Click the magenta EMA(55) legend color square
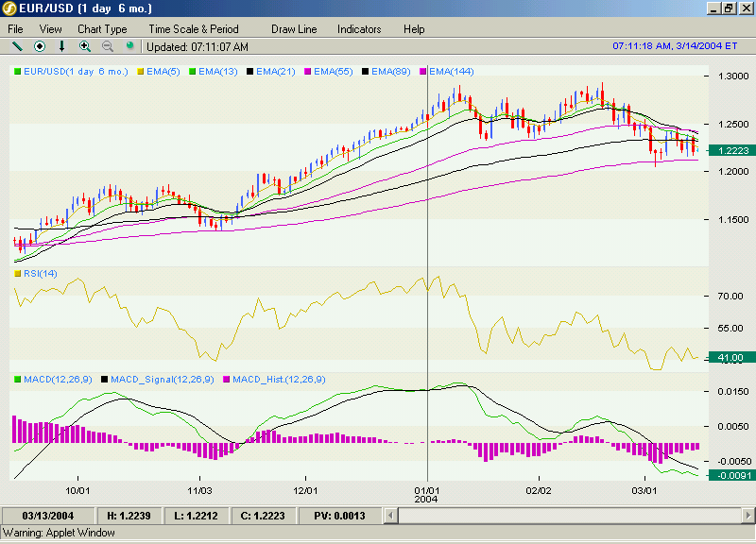This screenshot has width=756, height=544. point(308,72)
